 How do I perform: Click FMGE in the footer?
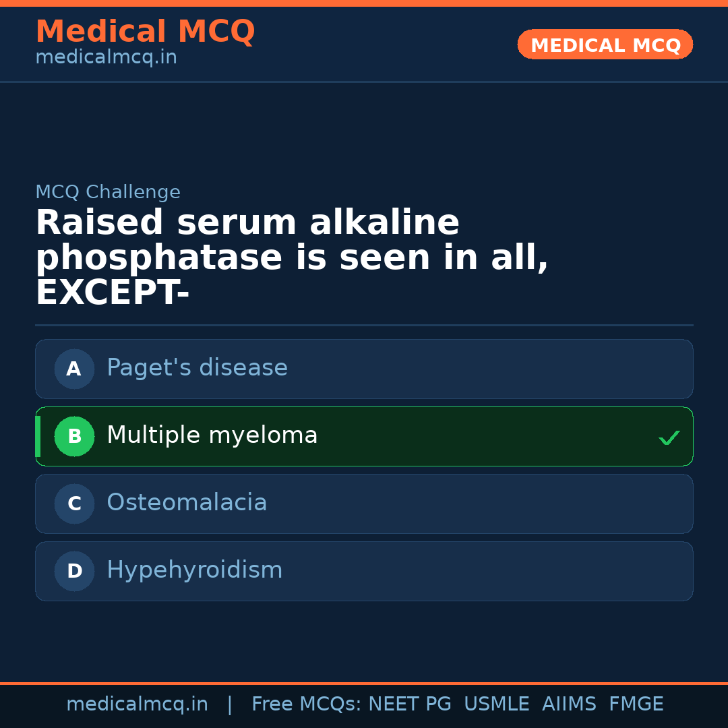(x=636, y=704)
